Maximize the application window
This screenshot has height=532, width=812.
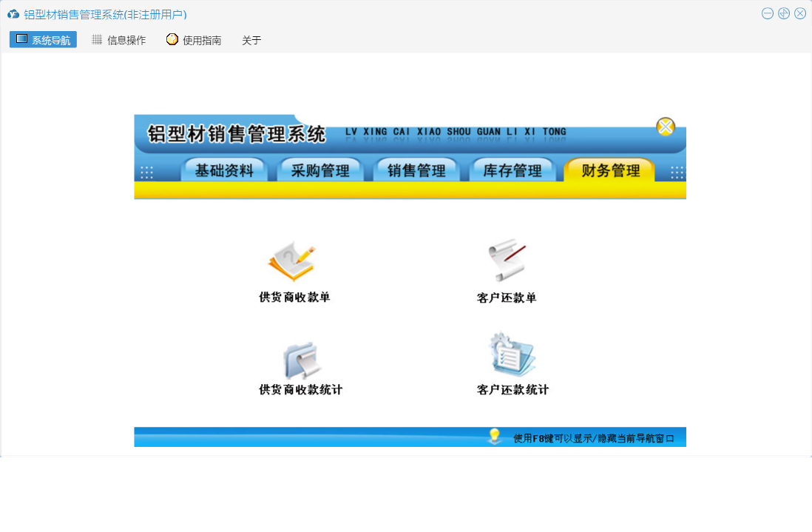pos(784,13)
